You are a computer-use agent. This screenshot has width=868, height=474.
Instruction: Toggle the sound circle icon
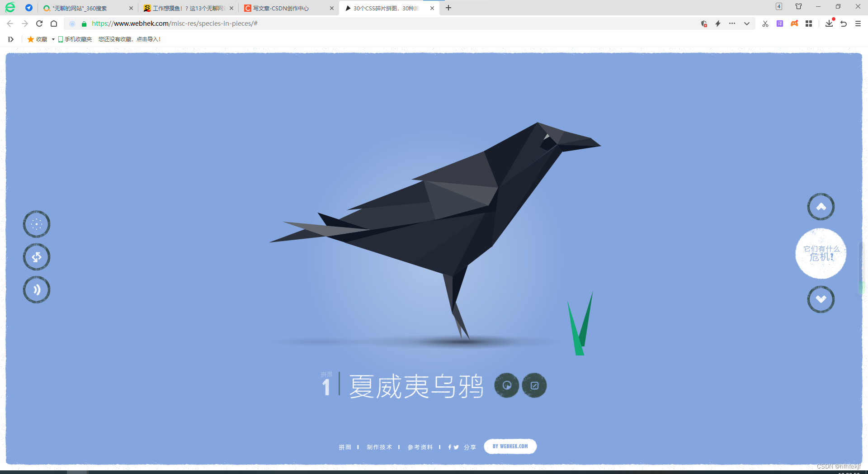[x=37, y=289]
